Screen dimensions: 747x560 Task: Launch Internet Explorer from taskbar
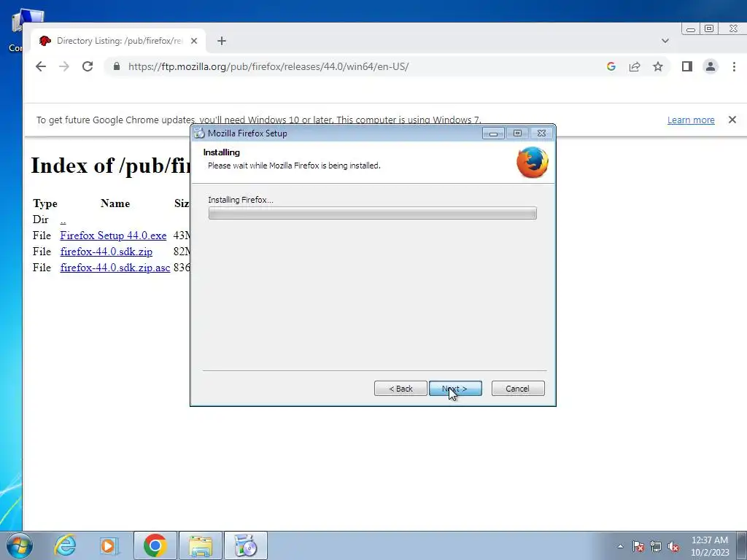tap(65, 545)
